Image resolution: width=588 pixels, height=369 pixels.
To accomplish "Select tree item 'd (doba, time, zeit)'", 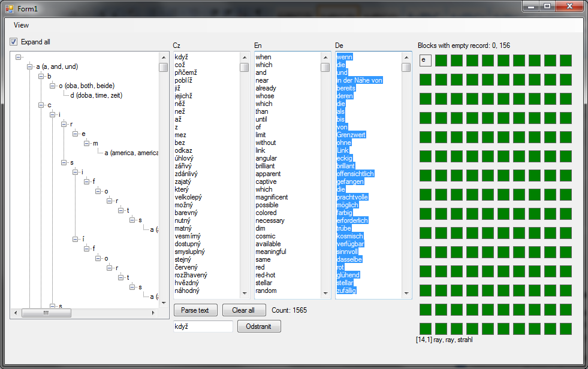I will [96, 95].
